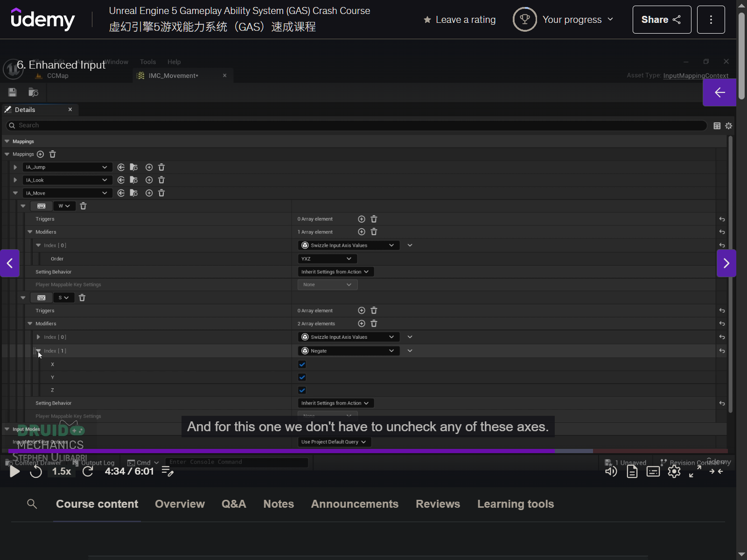Open the Reviews tab
The width and height of the screenshot is (747, 560).
pos(438,504)
